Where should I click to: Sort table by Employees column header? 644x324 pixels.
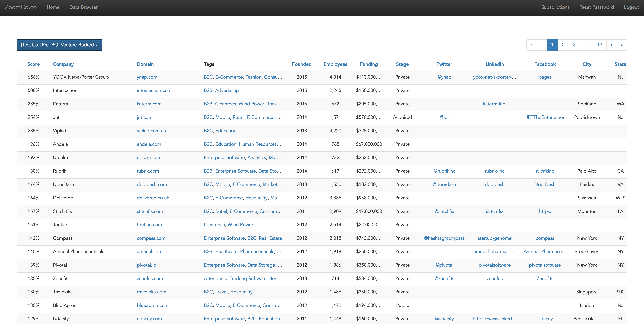(x=335, y=64)
